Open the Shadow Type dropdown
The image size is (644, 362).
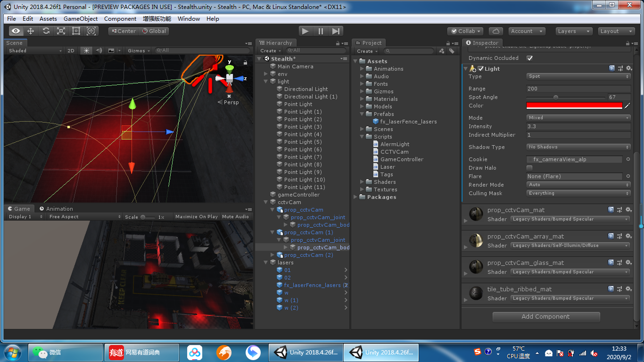[x=578, y=147]
